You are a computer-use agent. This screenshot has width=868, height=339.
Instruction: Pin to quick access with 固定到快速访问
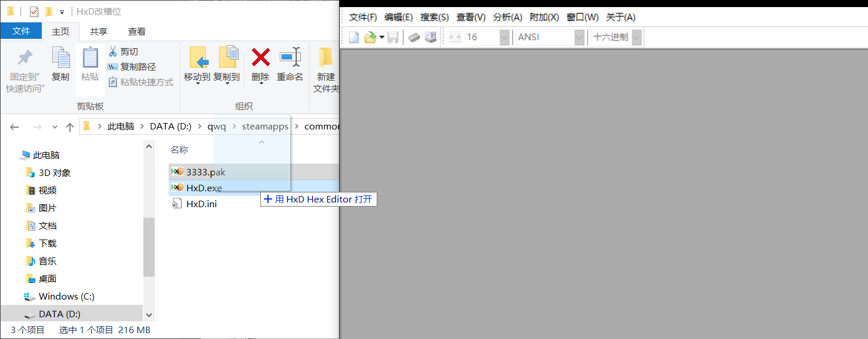click(25, 70)
